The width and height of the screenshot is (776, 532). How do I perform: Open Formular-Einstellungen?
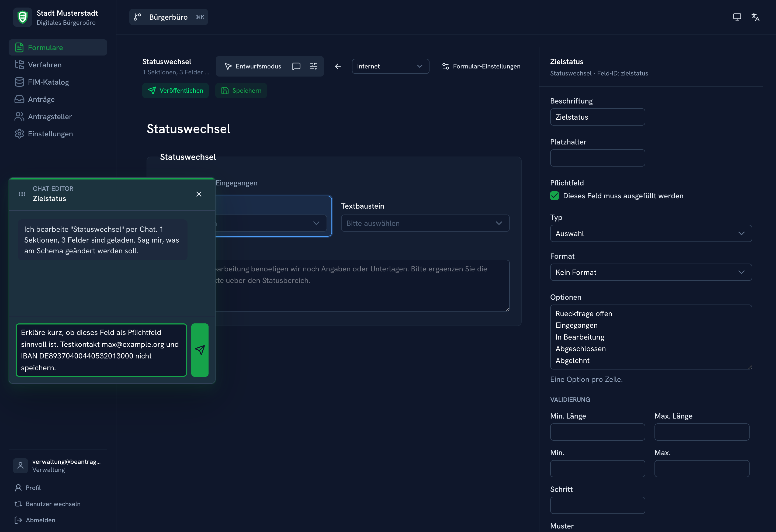click(x=481, y=66)
